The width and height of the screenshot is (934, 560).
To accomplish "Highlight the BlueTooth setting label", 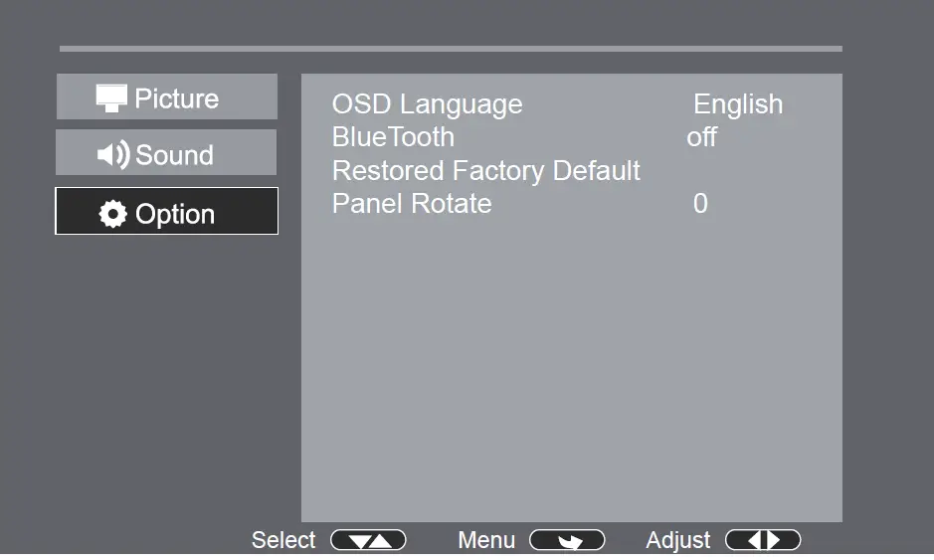I will click(393, 137).
